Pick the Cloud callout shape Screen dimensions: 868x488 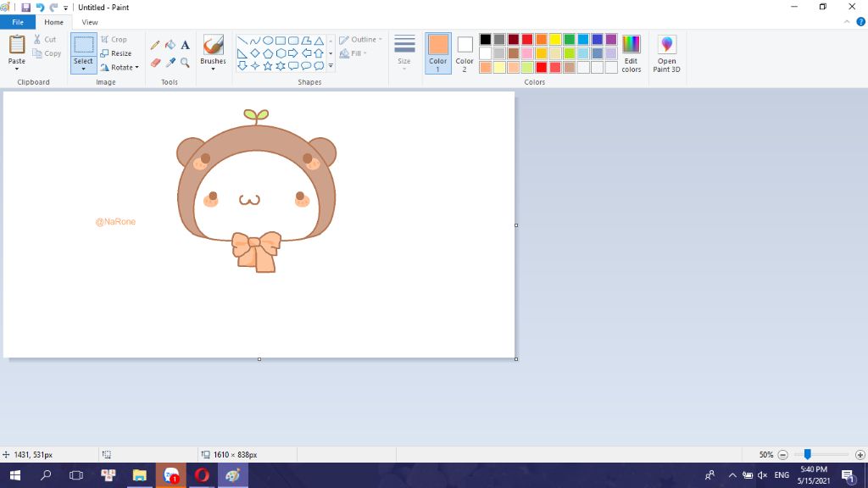point(319,66)
